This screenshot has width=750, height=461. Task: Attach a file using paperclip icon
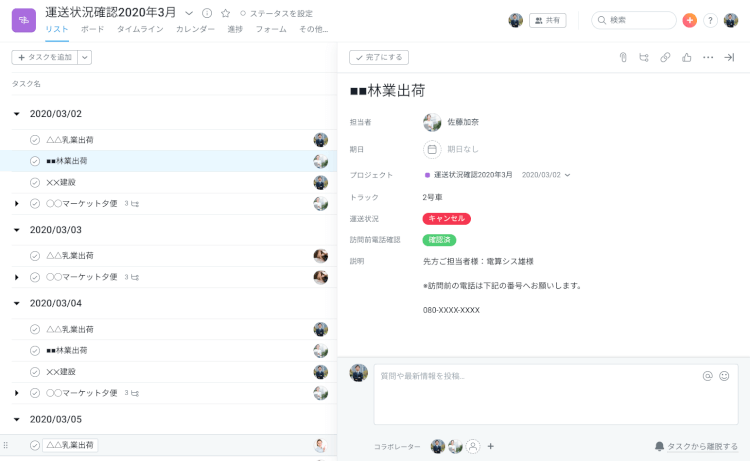(x=623, y=57)
